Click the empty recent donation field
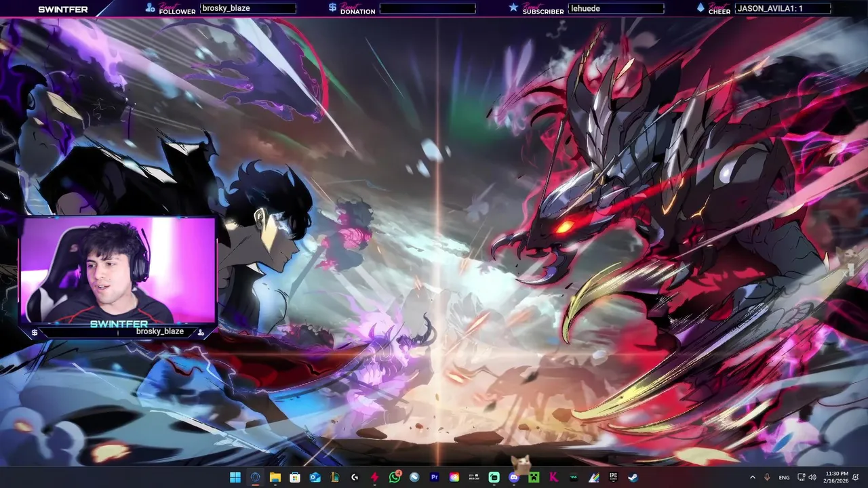Screen dimensions: 868x488 pyautogui.click(x=427, y=9)
